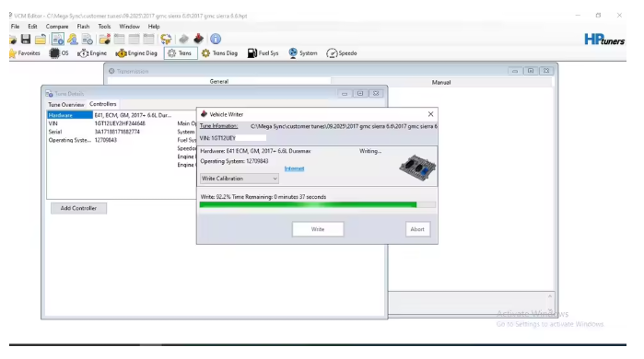Click the blue info circle icon
The width and height of the screenshot is (644, 359).
coord(216,39)
